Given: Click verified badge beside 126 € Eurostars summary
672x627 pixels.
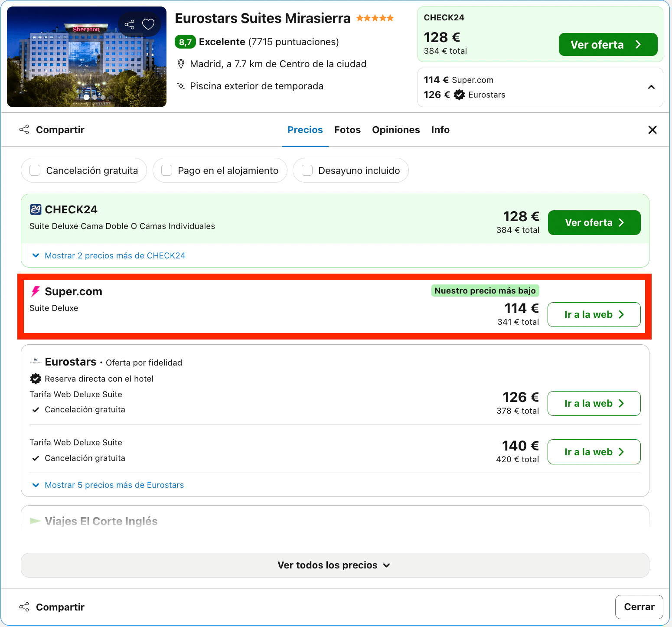Looking at the screenshot, I should pos(459,95).
